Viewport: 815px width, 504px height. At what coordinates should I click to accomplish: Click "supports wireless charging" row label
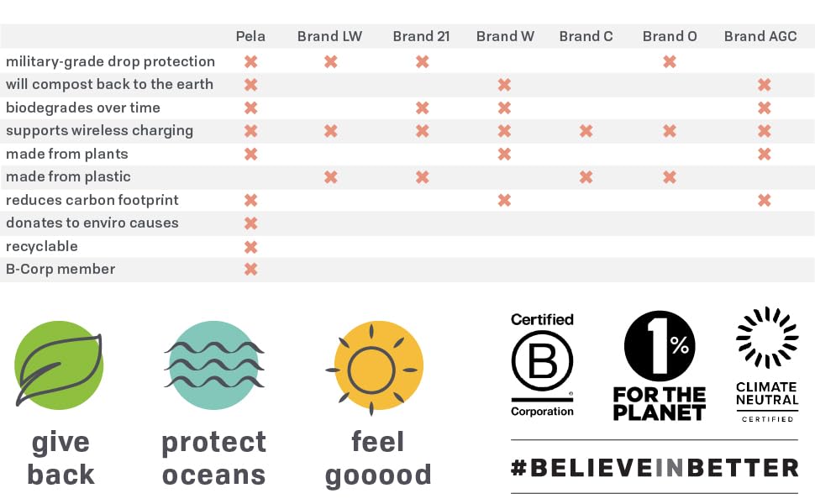point(99,131)
